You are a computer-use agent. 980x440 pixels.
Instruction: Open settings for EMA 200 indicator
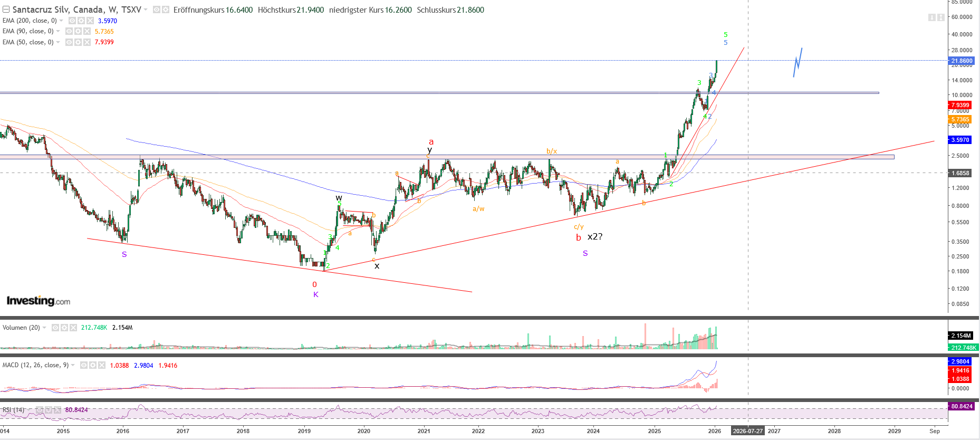pos(81,21)
